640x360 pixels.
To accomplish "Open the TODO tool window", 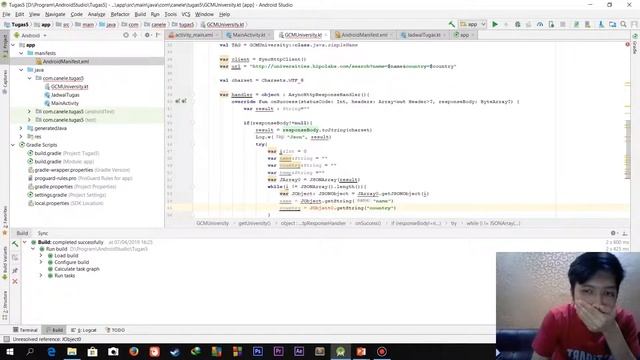I will pyautogui.click(x=115, y=330).
